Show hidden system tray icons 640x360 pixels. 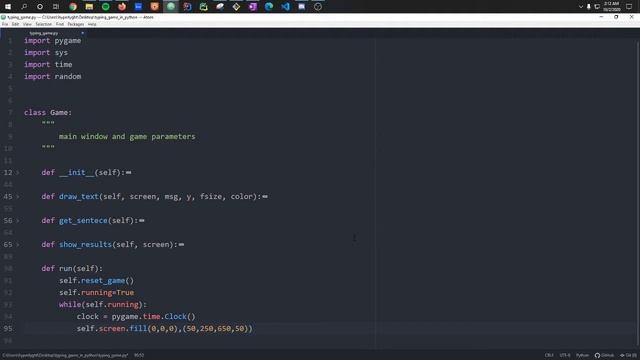coord(581,7)
